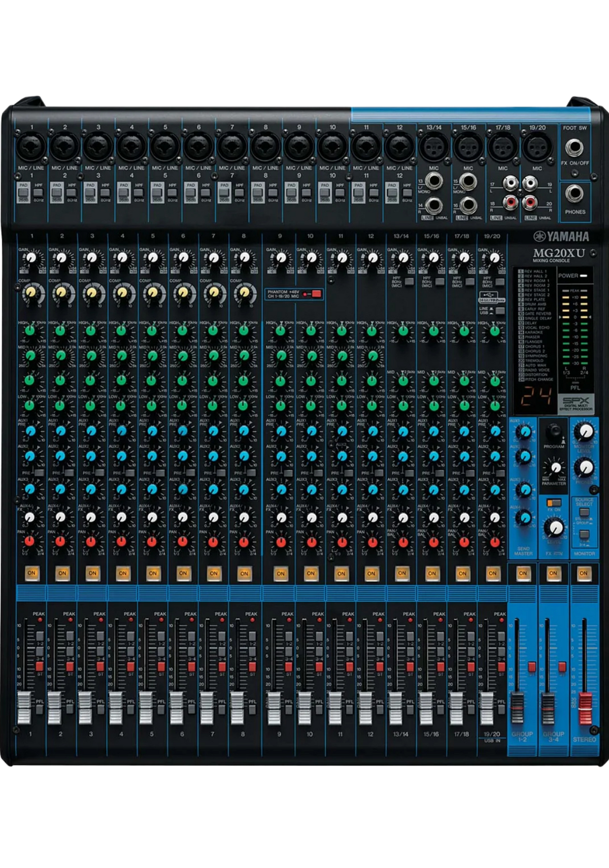Toggle channel 1 PAD 26dB switch
The width and height of the screenshot is (609, 868).
(x=23, y=193)
